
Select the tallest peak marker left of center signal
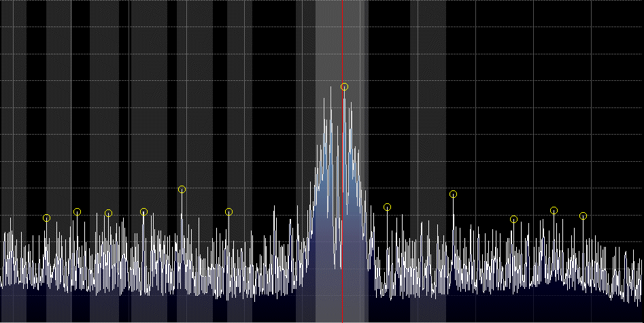pyautogui.click(x=182, y=190)
